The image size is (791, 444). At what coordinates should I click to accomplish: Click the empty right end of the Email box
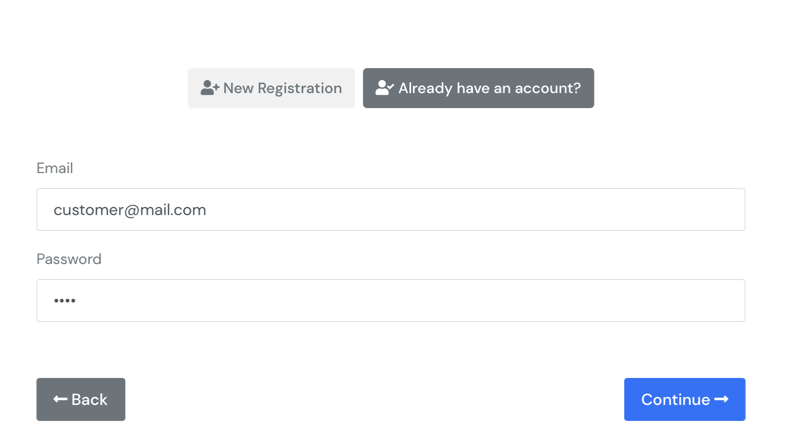(x=700, y=210)
